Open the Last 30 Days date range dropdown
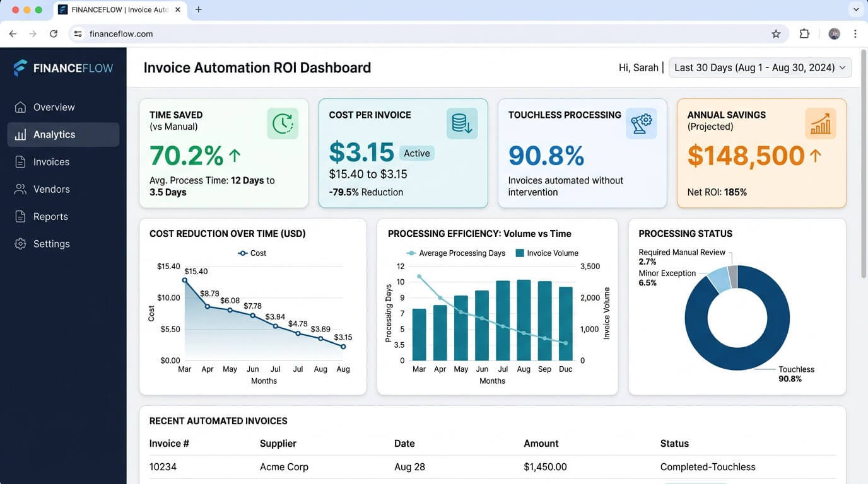This screenshot has width=868, height=484. click(x=759, y=67)
